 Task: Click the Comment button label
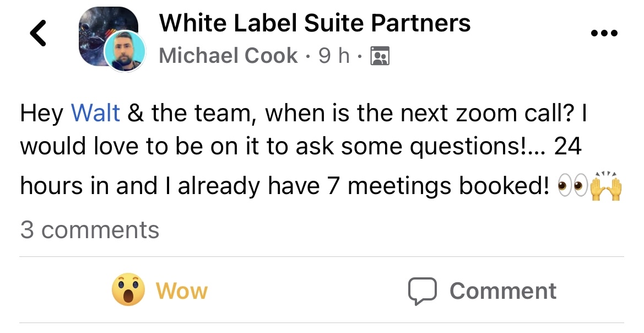pos(502,291)
